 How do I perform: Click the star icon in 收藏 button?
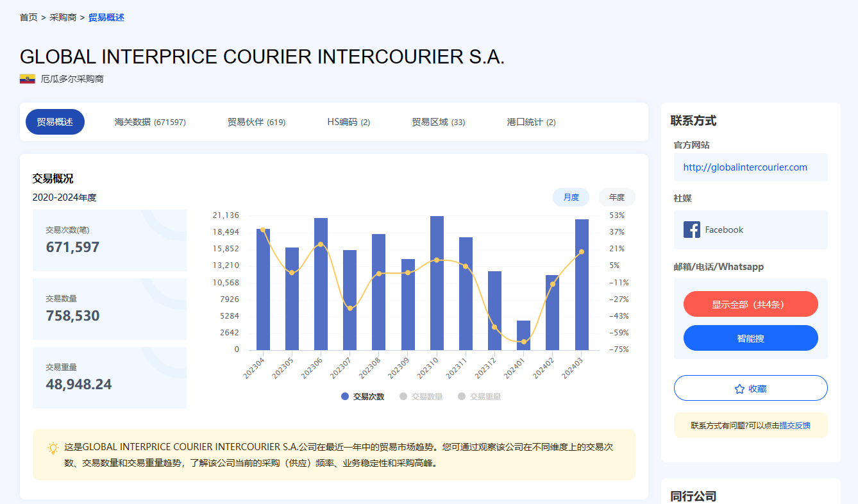(x=739, y=389)
